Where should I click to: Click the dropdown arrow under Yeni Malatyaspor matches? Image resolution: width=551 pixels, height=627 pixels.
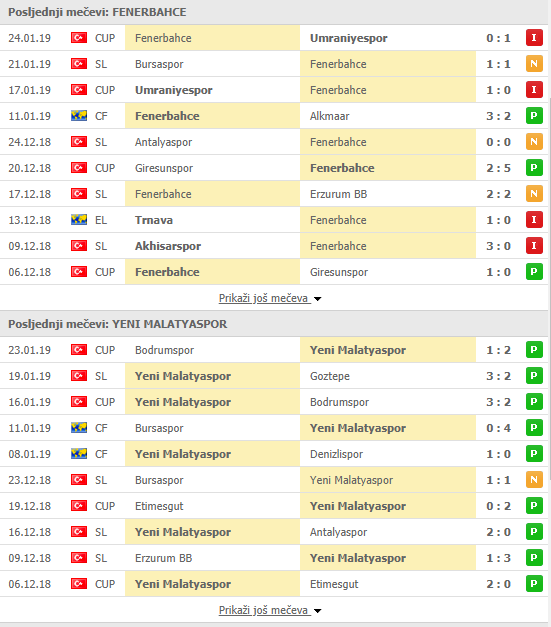[317, 611]
